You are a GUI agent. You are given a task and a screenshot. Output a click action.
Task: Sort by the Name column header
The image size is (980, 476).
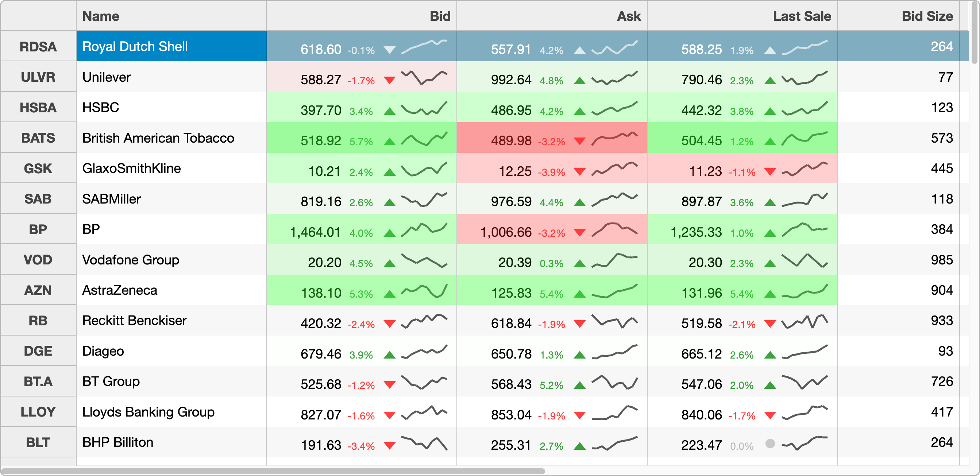(171, 16)
